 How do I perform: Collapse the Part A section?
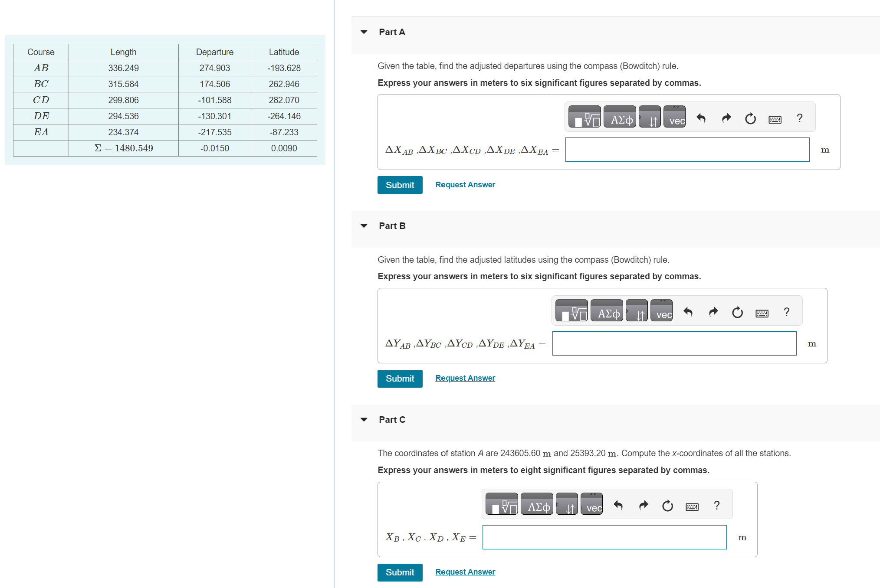[363, 32]
